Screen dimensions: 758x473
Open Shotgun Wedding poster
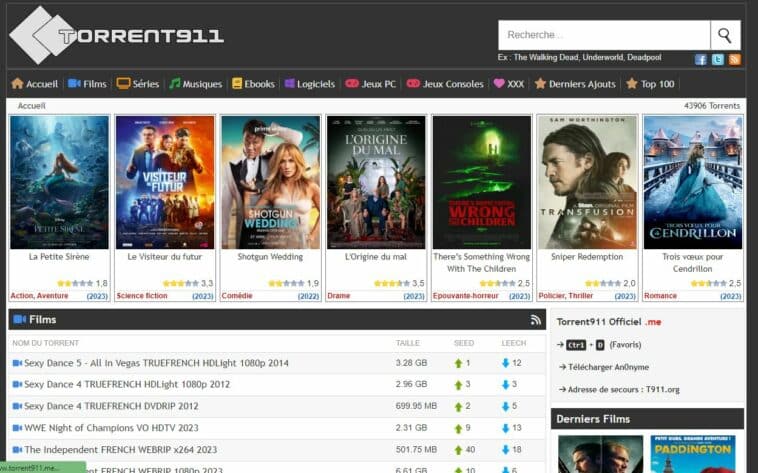[271, 182]
